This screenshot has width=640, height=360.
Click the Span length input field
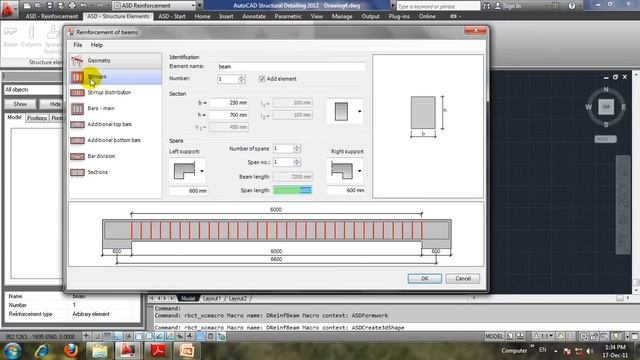tap(293, 190)
